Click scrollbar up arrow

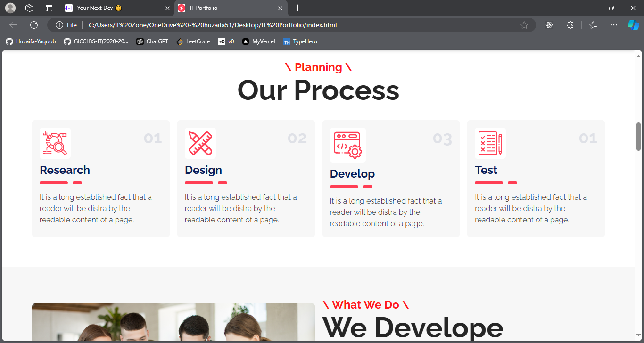coord(639,56)
